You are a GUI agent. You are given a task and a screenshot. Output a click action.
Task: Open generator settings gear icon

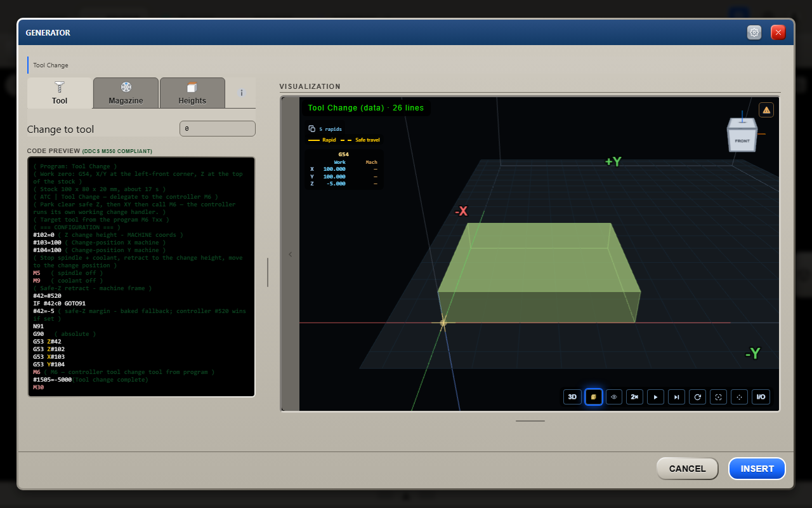tap(754, 32)
